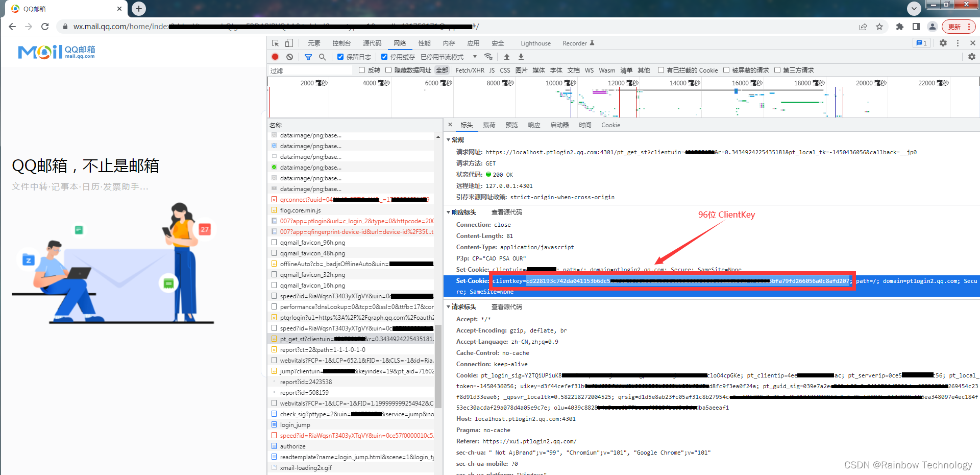The image size is (980, 475).
Task: Toggle the browser side panel icon
Action: coord(916,27)
